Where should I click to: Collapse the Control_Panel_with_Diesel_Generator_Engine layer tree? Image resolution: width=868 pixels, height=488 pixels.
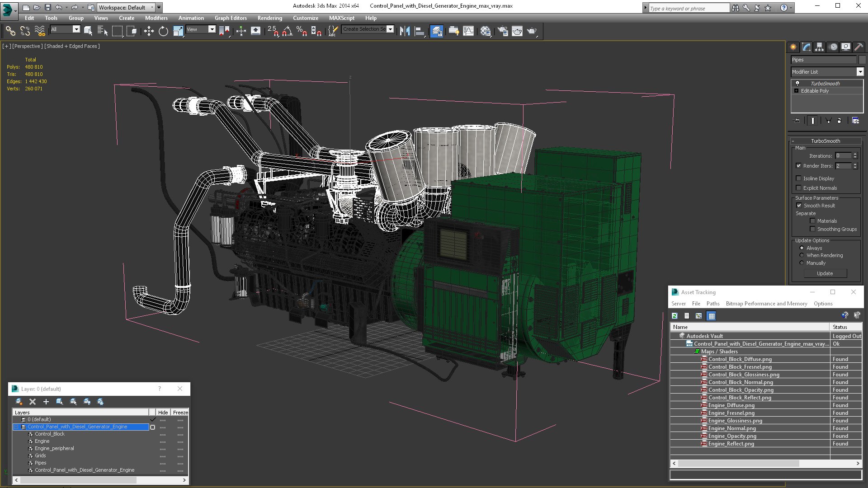(16, 427)
